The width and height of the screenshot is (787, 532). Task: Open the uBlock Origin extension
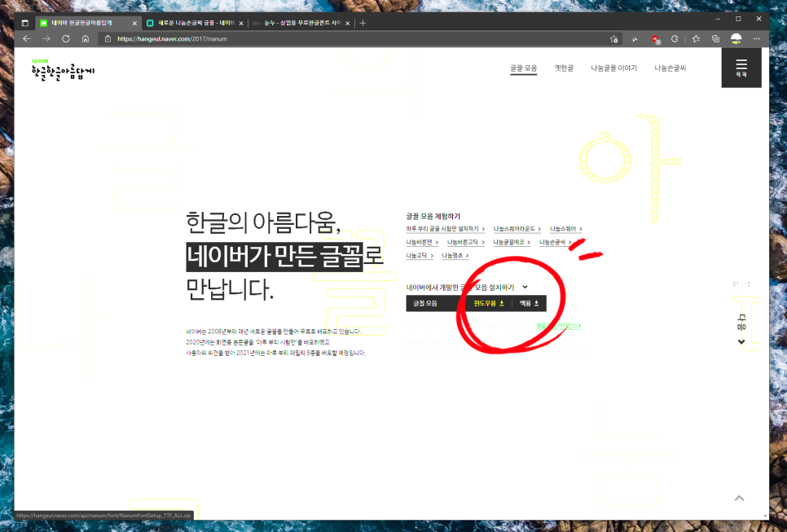pos(655,39)
